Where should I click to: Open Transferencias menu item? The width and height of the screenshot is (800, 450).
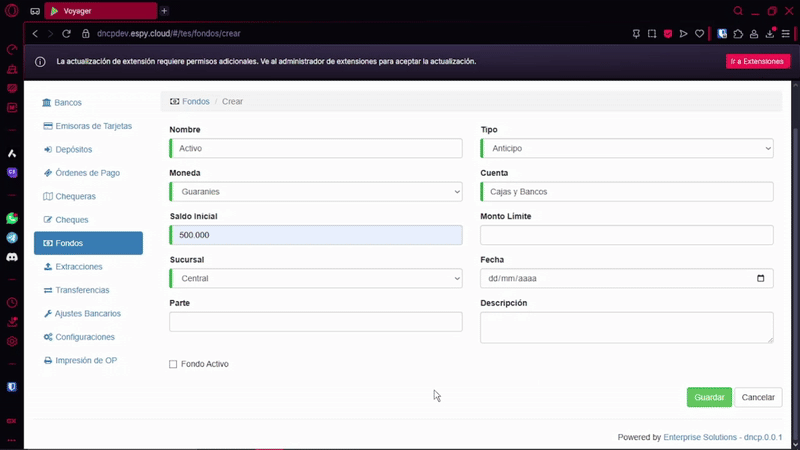pyautogui.click(x=82, y=290)
